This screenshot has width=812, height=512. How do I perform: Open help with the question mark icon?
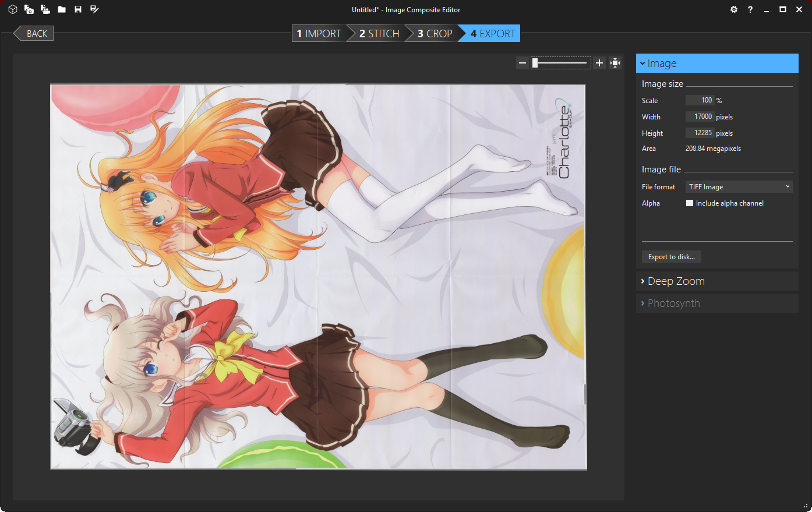[750, 9]
